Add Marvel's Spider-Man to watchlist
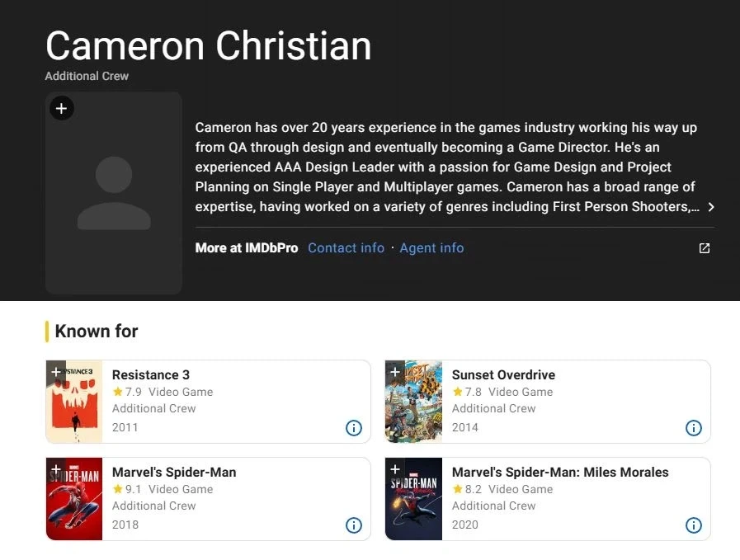Image resolution: width=740 pixels, height=560 pixels. [55, 469]
